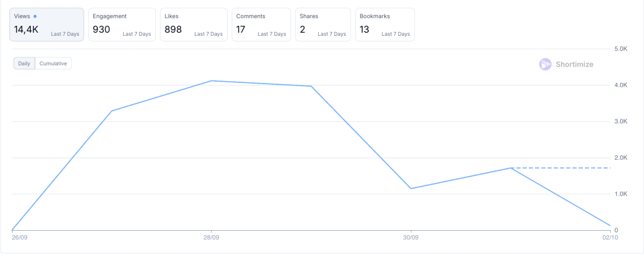644x254 pixels.
Task: Toggle chart to Daily view
Action: [x=25, y=63]
